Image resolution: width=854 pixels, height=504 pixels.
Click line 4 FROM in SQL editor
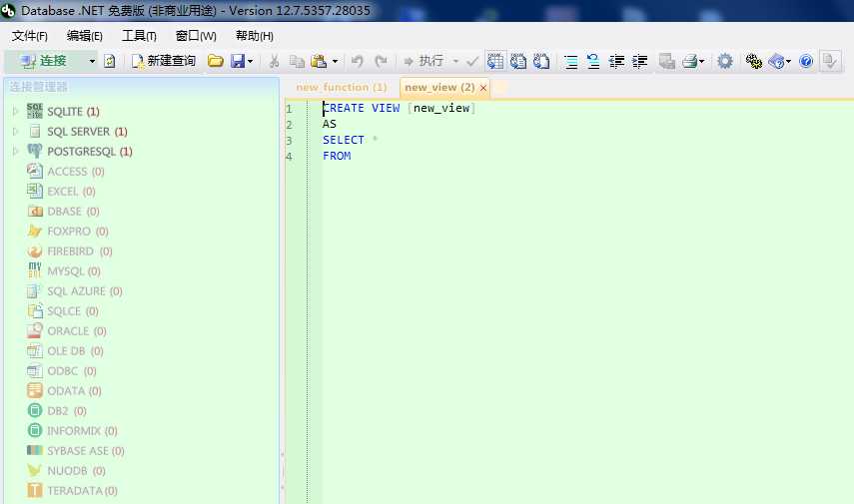click(337, 156)
